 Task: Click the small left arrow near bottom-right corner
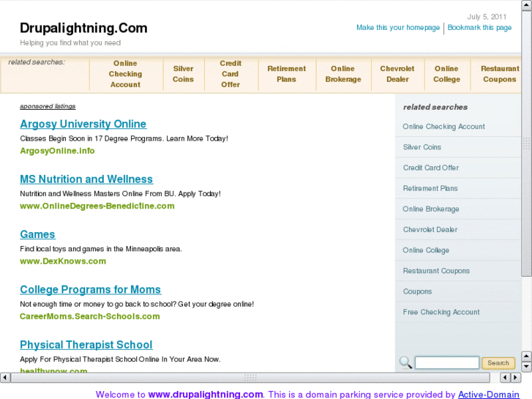click(x=505, y=377)
